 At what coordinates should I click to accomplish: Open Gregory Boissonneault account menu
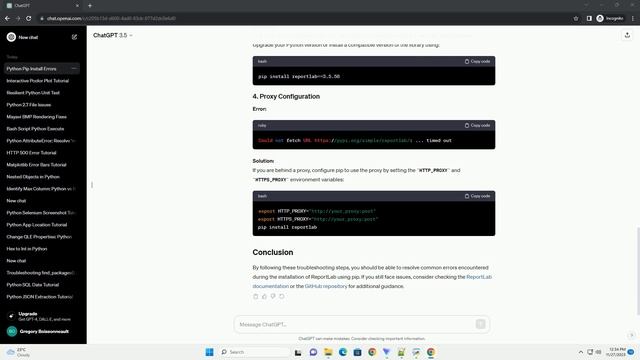[x=41, y=331]
